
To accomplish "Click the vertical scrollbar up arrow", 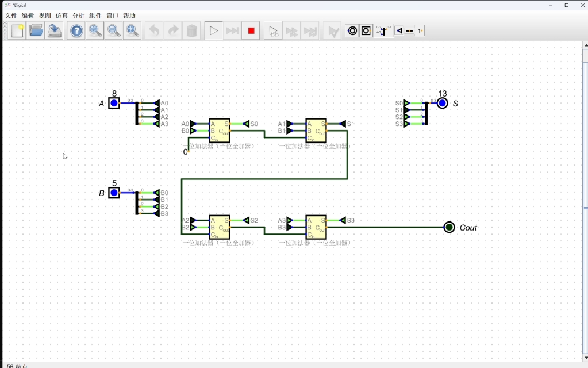I will tap(585, 45).
